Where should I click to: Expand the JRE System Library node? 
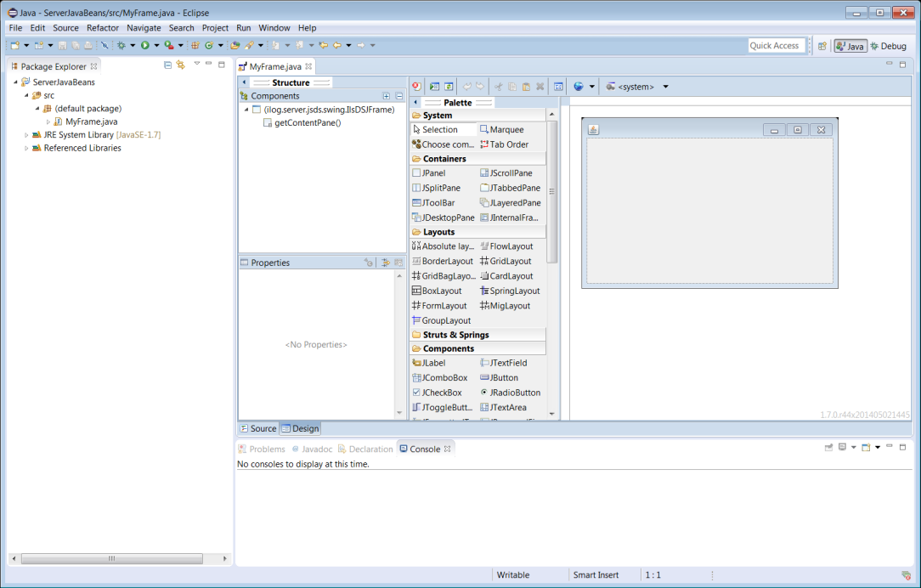point(26,135)
